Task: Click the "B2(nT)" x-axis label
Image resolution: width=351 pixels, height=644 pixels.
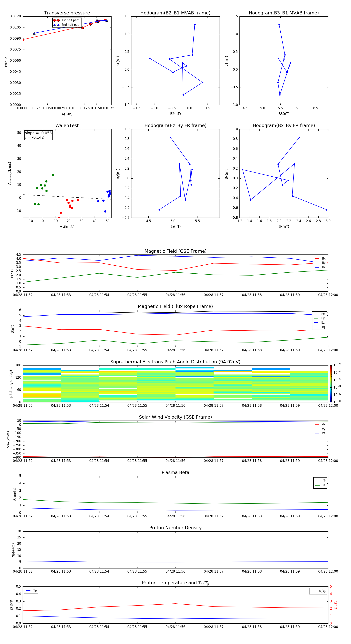Action: (x=175, y=114)
